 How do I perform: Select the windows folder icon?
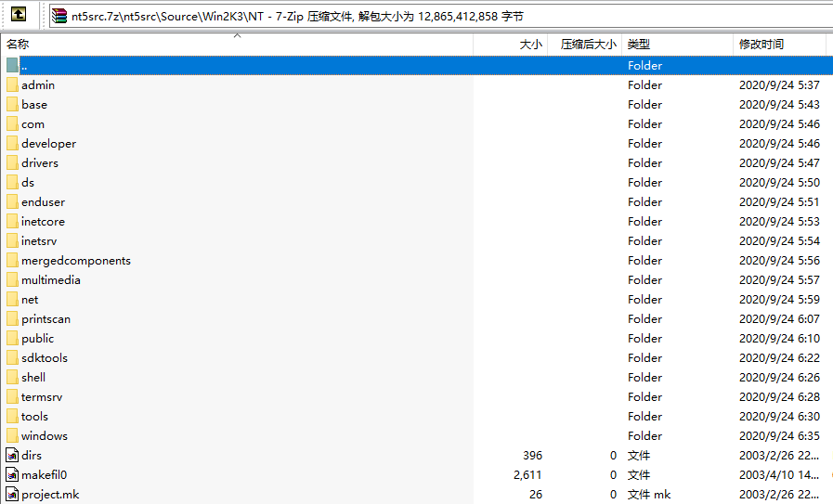tap(12, 436)
